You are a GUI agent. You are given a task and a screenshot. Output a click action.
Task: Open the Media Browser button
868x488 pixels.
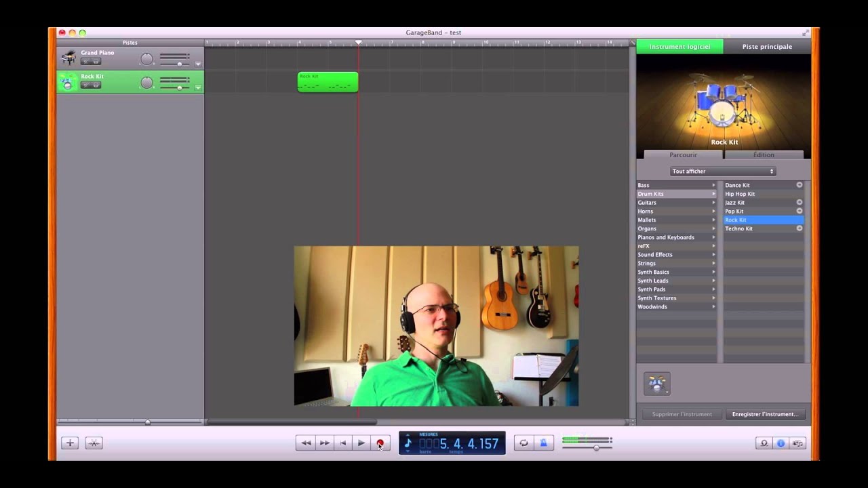click(x=797, y=443)
